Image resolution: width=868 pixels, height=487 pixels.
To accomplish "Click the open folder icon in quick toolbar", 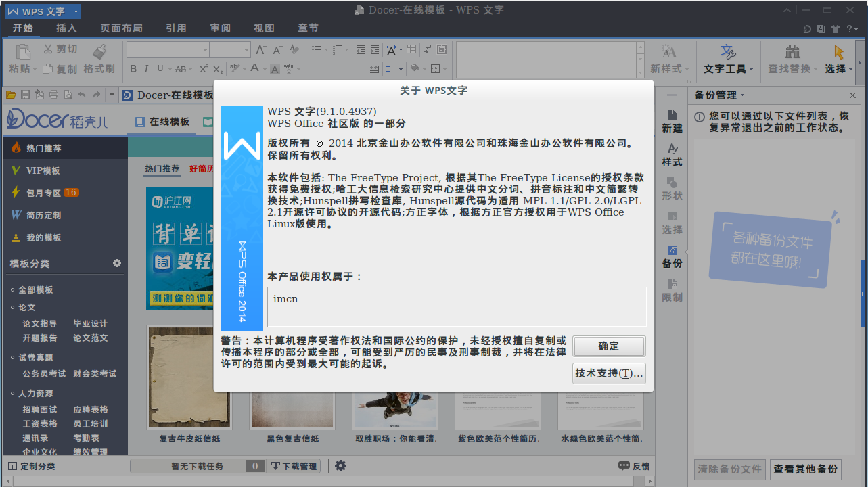I will point(11,95).
